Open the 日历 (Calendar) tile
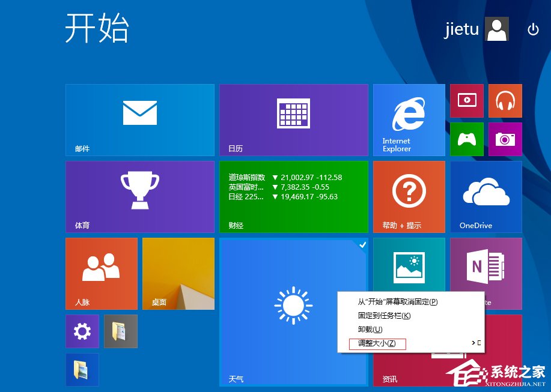 (293, 120)
